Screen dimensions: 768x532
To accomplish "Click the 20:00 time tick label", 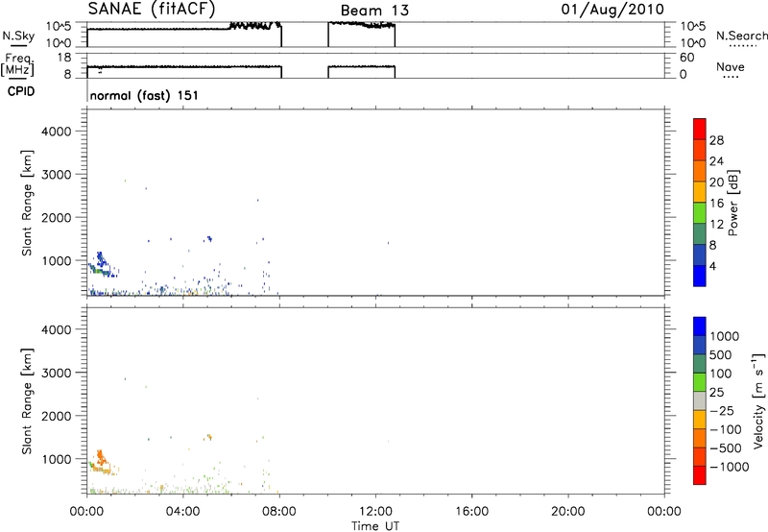I will [568, 512].
